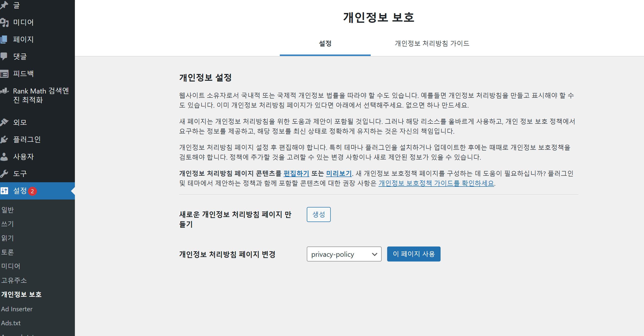Select the 설정 tab
This screenshot has width=644, height=336.
[325, 43]
